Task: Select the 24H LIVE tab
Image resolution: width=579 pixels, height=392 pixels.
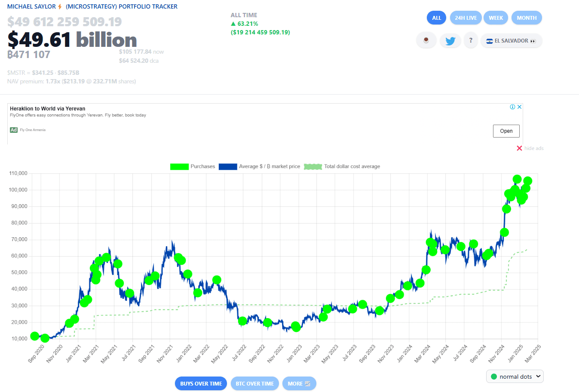Action: (466, 18)
